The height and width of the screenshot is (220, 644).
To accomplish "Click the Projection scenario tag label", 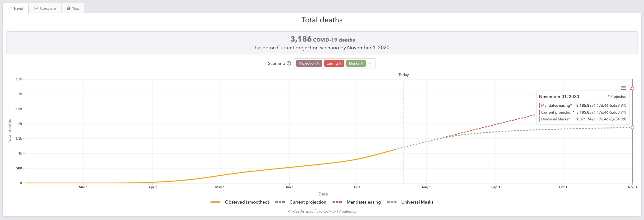I will [x=307, y=63].
